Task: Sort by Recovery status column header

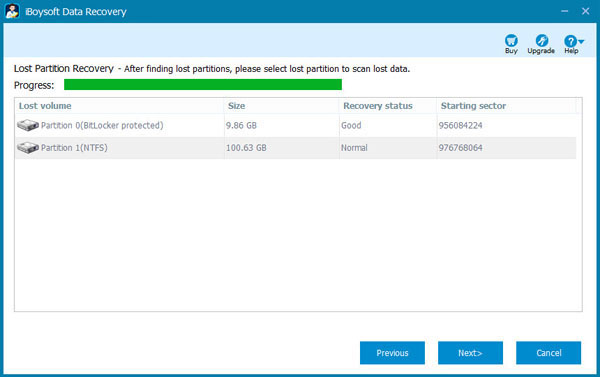Action: pos(388,106)
